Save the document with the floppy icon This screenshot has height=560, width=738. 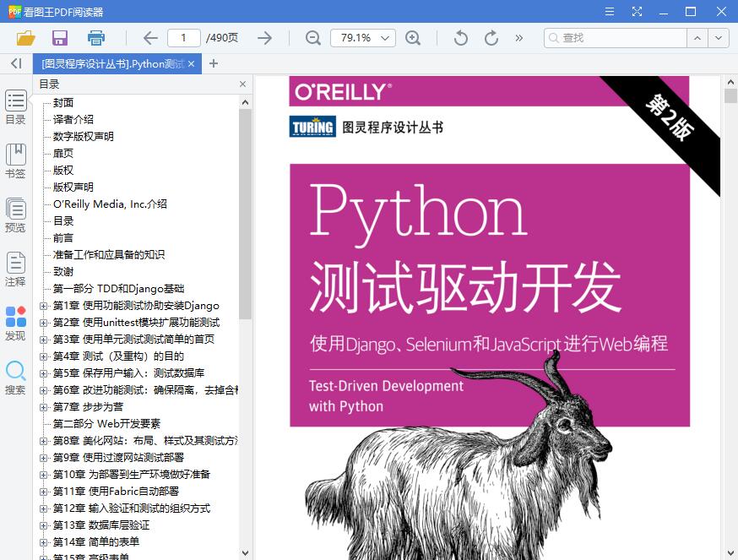coord(60,38)
